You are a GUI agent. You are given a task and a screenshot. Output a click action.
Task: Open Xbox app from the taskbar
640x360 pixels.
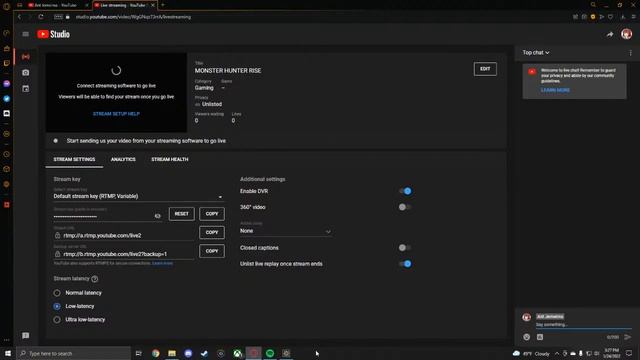tap(237, 353)
